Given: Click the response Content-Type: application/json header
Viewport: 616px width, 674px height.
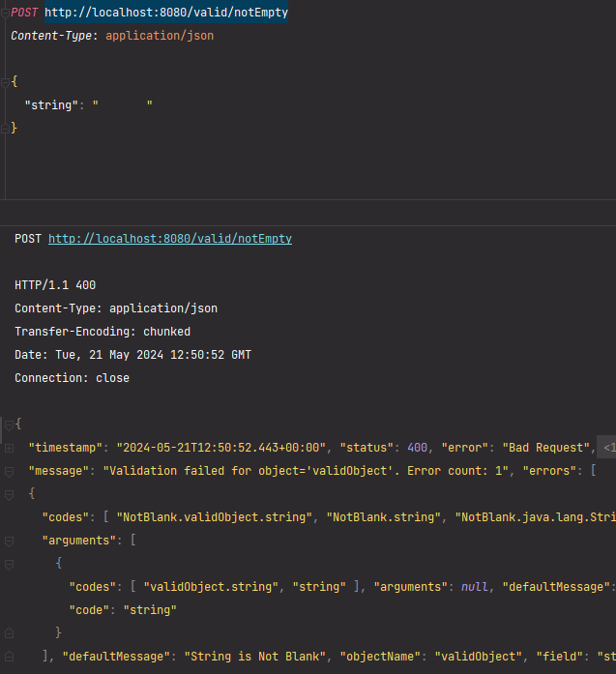Looking at the screenshot, I should 116,308.
